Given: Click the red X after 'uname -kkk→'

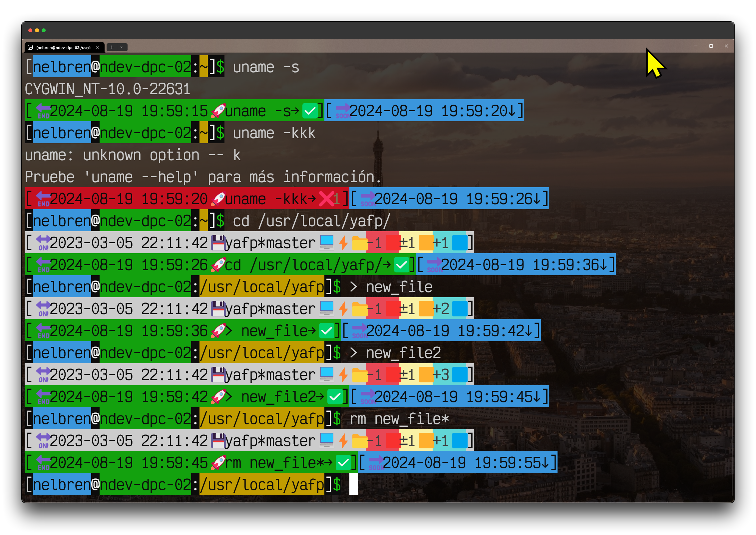Looking at the screenshot, I should pyautogui.click(x=326, y=199).
